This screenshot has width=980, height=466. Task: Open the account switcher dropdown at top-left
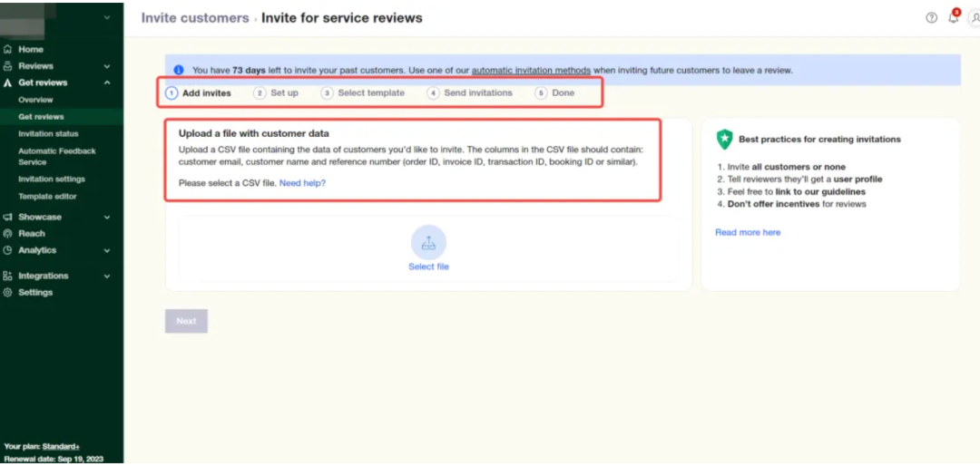(x=107, y=18)
